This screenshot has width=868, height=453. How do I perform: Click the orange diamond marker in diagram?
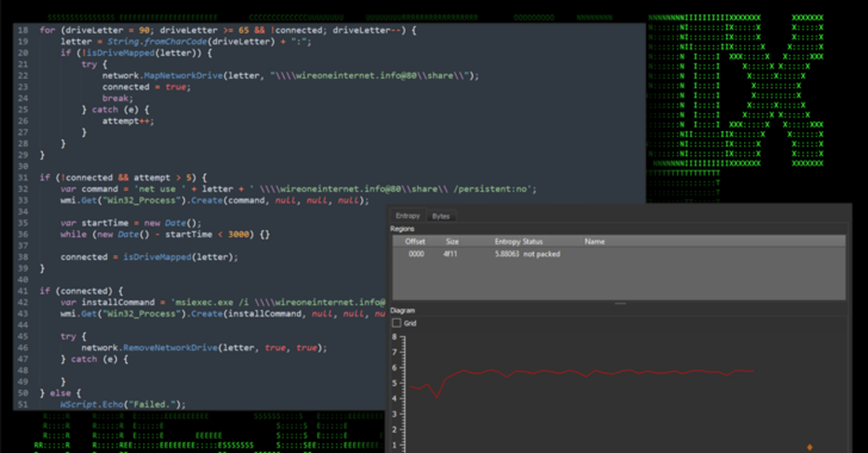coord(810,447)
